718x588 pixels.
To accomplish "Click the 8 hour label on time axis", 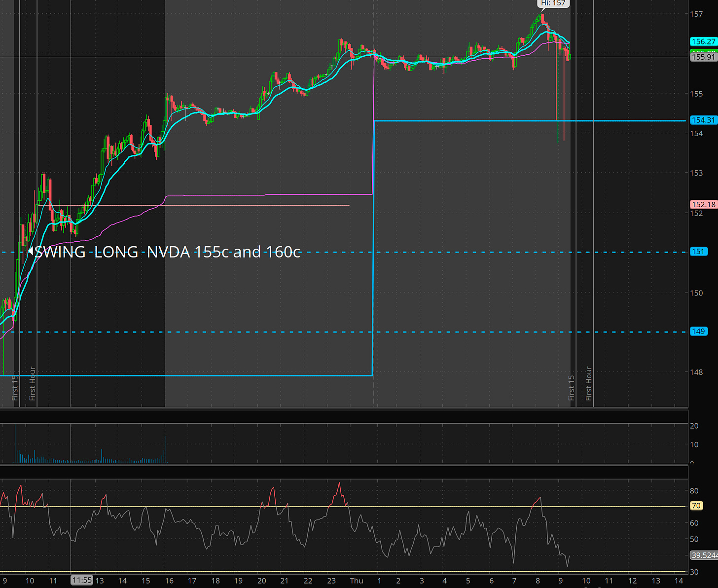I will click(x=538, y=581).
